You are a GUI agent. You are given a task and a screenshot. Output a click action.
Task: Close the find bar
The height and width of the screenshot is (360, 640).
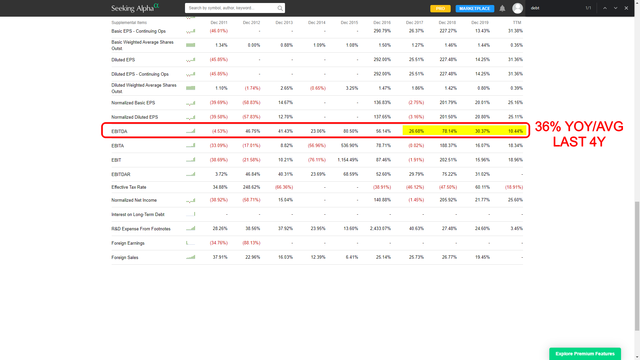[626, 8]
